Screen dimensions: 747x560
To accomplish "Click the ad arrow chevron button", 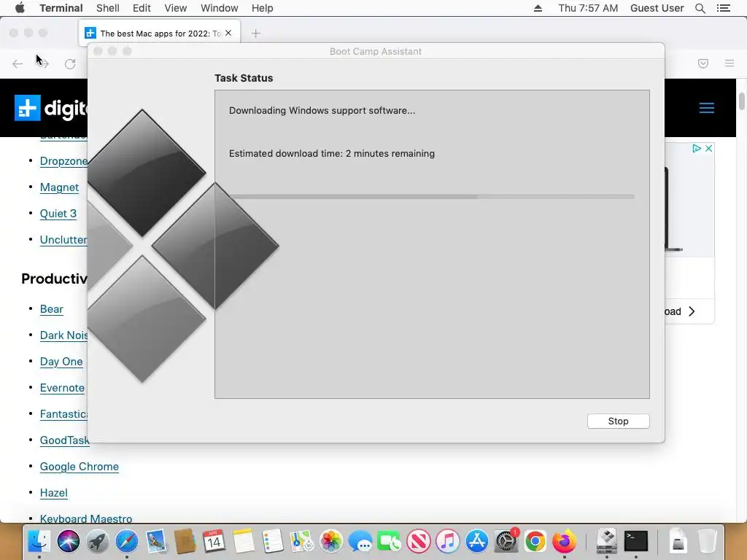I will 692,311.
